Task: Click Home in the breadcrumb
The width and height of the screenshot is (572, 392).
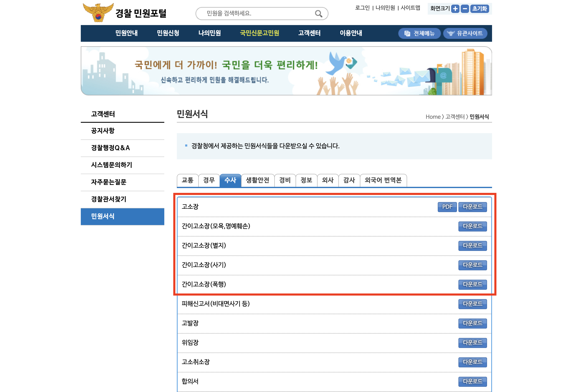Action: click(433, 117)
